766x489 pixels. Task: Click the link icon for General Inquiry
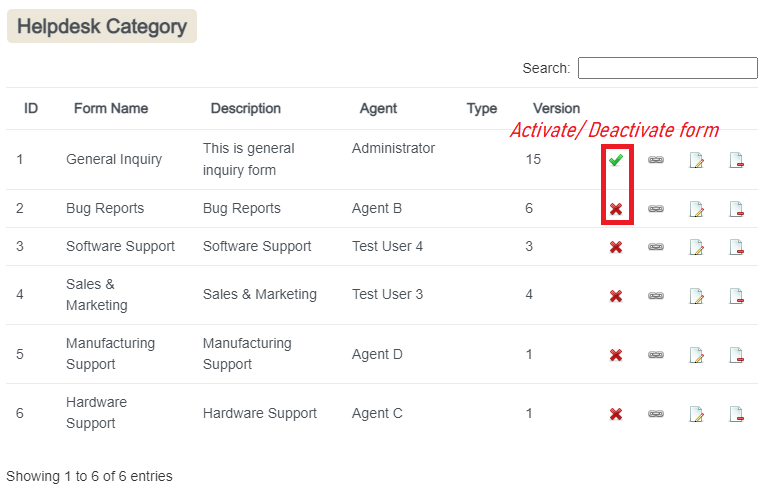point(656,160)
